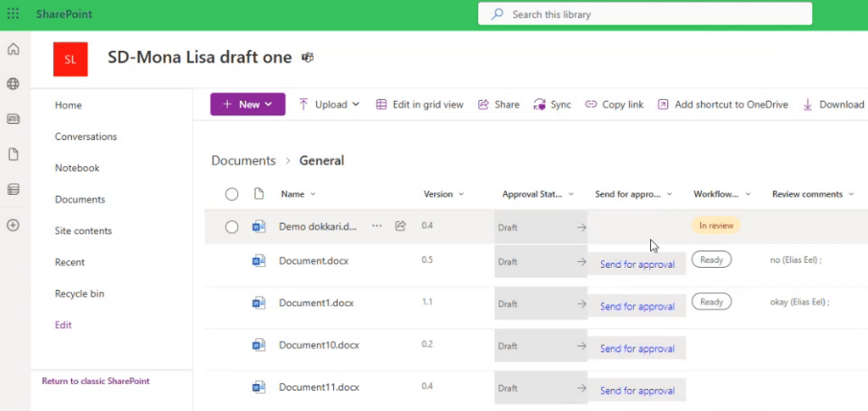This screenshot has width=868, height=411.
Task: Click Word icon for Document.docx
Action: (259, 261)
